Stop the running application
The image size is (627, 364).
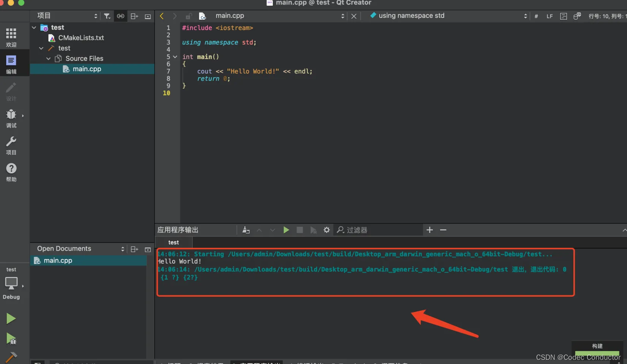coord(299,229)
